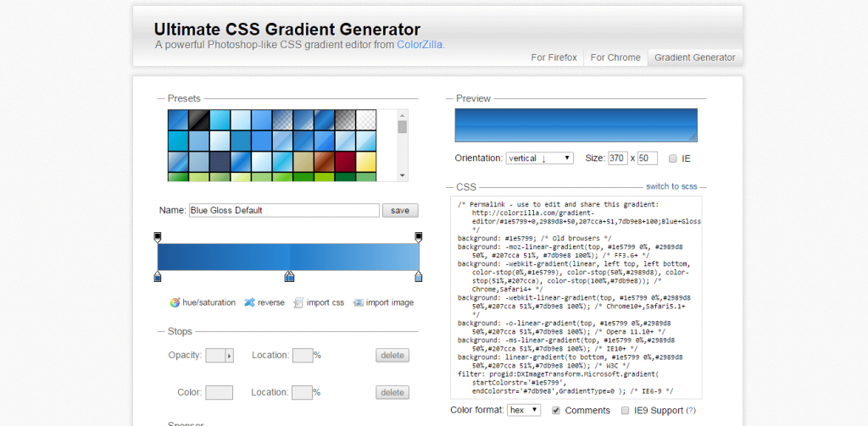Open the ColorZilla link
The height and width of the screenshot is (426, 868).
[419, 45]
